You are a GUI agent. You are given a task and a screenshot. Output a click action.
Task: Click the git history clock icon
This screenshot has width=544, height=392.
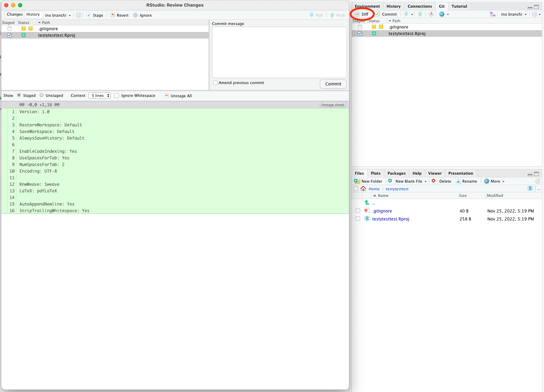(x=431, y=14)
